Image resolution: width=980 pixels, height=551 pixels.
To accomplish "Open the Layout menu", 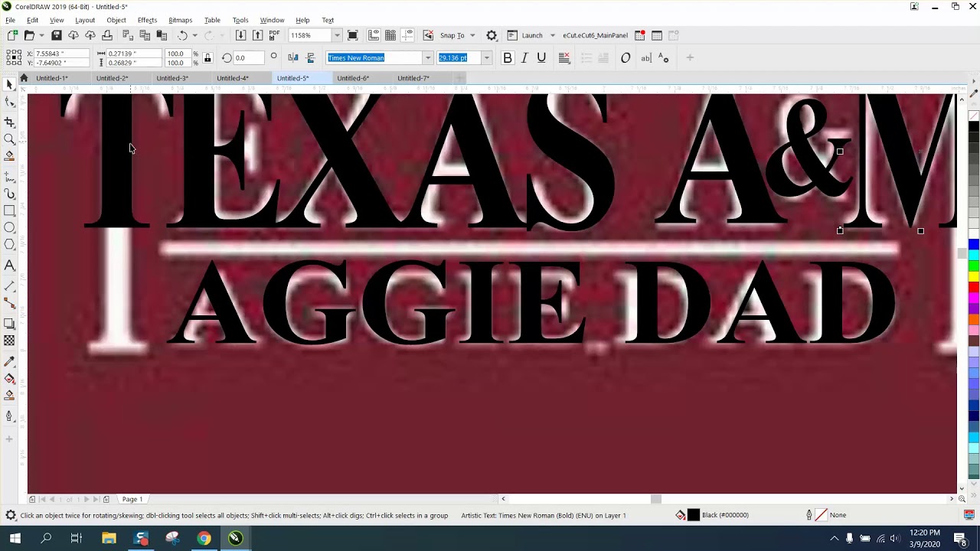I will click(85, 20).
